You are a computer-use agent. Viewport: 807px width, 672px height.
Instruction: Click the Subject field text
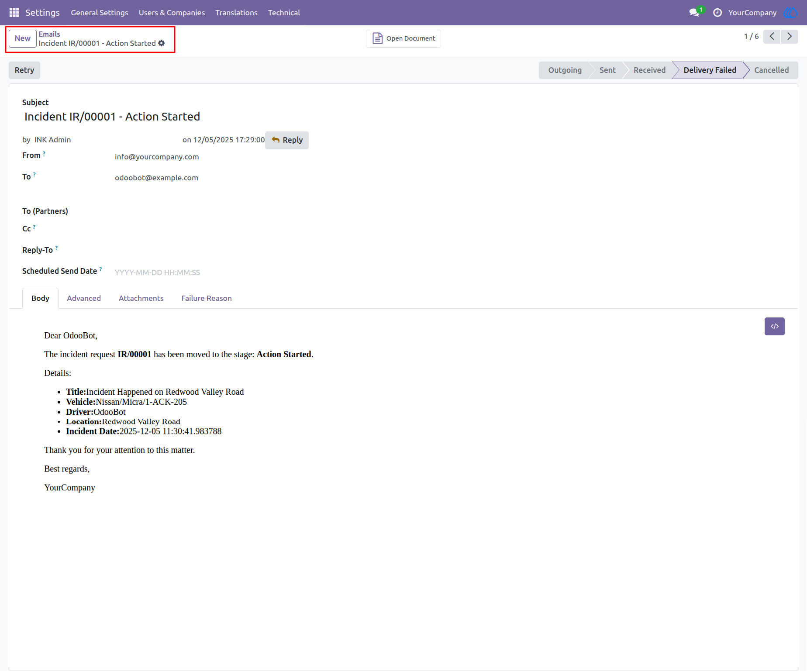click(x=112, y=117)
